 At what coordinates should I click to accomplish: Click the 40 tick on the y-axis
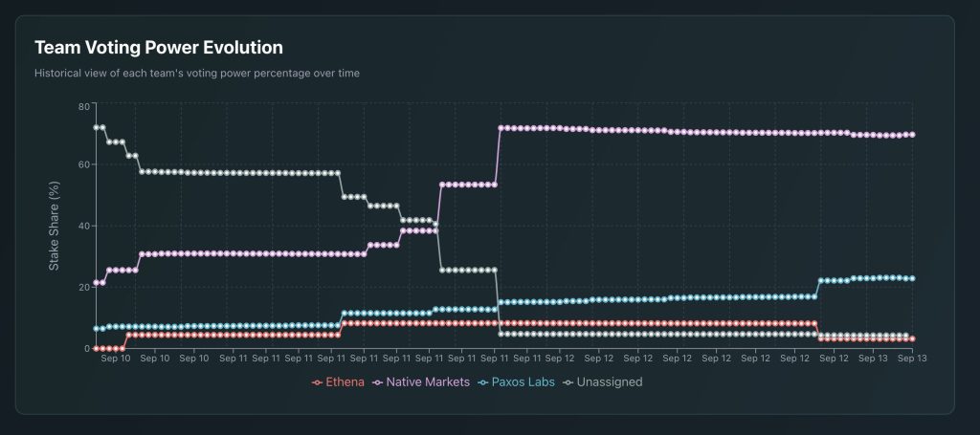[83, 226]
